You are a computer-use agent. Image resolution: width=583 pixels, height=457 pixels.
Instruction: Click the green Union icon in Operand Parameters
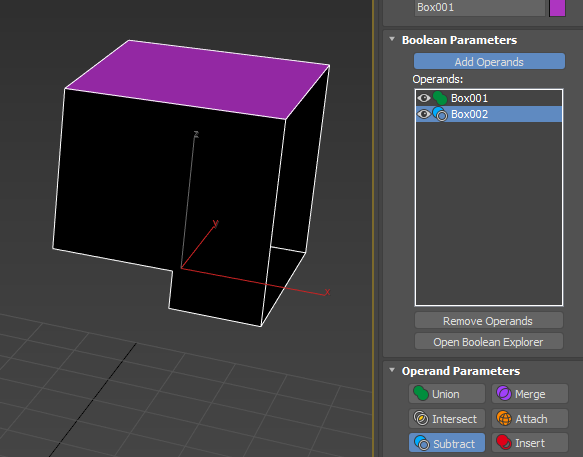(421, 393)
